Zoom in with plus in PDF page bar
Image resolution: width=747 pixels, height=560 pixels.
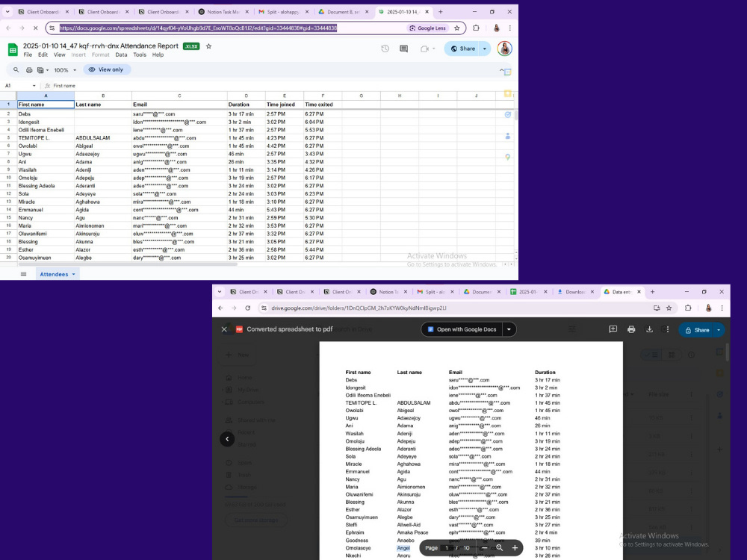515,547
